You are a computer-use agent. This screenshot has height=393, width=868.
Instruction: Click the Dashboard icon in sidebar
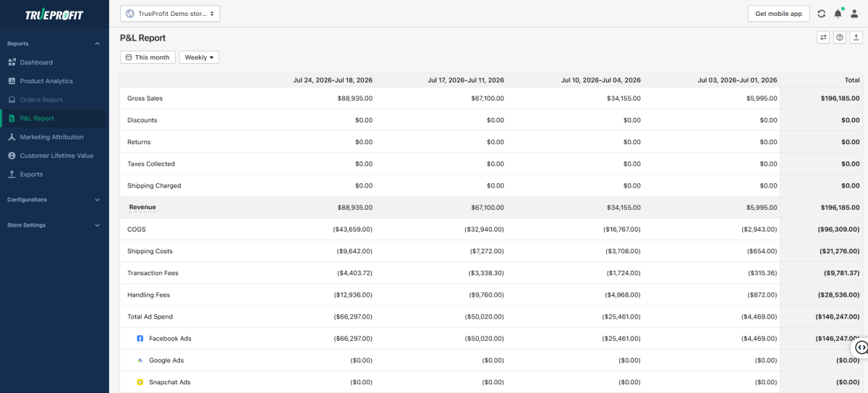click(12, 62)
